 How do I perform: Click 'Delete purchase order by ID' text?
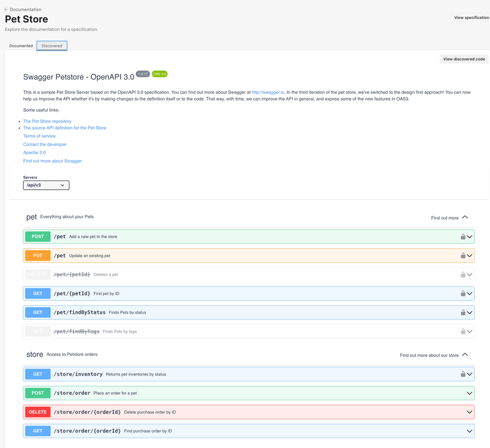pyautogui.click(x=150, y=412)
